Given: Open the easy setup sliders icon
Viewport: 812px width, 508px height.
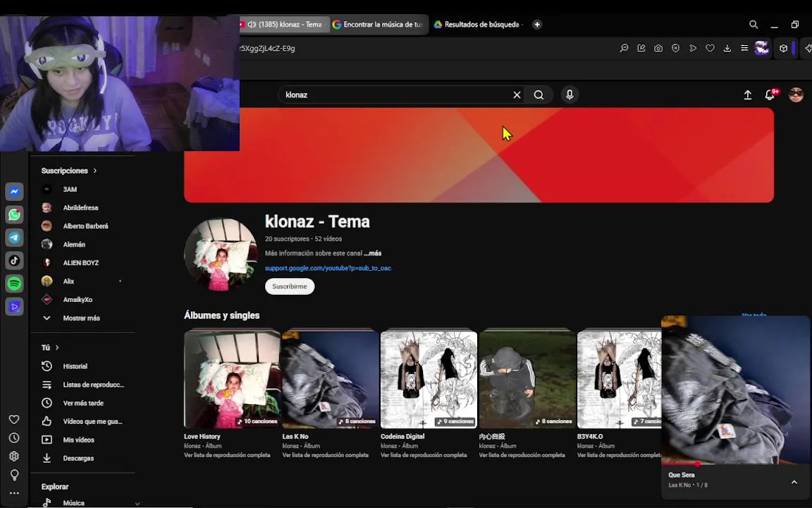Looking at the screenshot, I should point(744,48).
